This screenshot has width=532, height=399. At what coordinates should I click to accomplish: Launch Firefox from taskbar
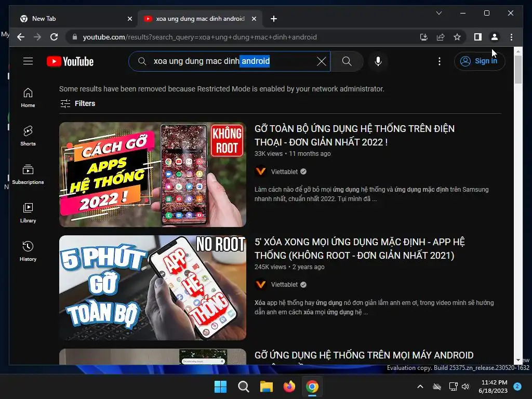pyautogui.click(x=289, y=387)
